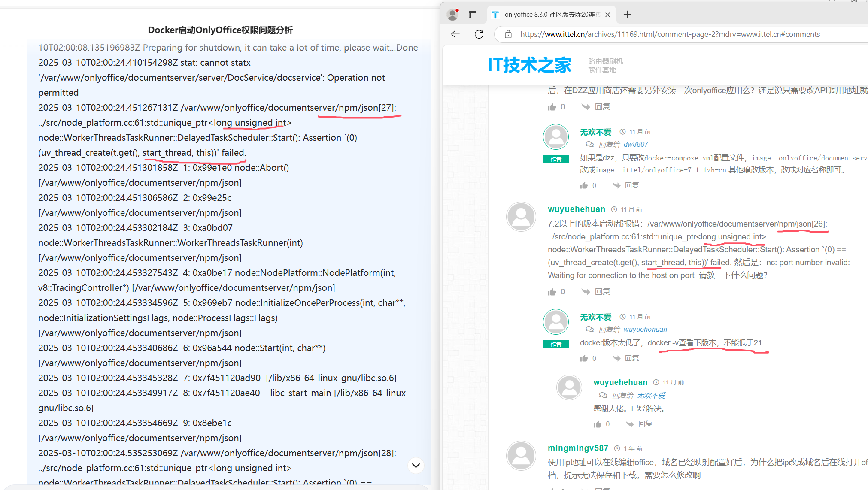Viewport: 868px width, 490px height.
Task: Click the mingmingv587 avatar
Action: (x=521, y=456)
